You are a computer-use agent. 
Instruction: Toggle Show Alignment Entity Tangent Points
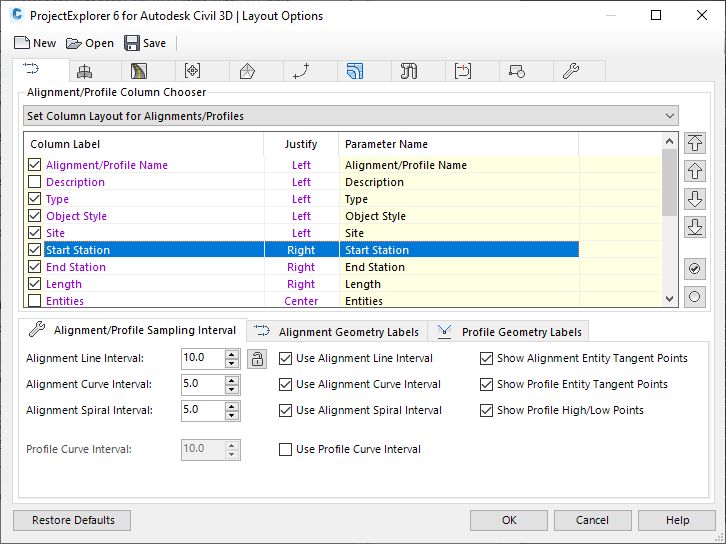coord(486,358)
